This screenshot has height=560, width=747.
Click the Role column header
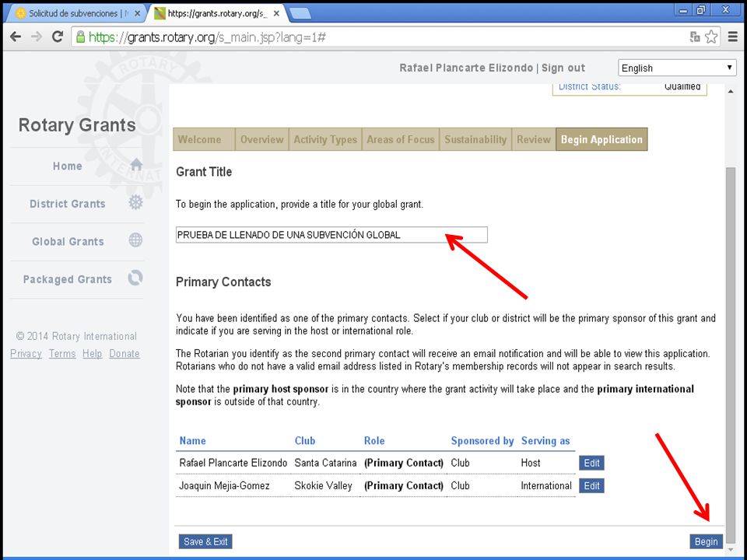tap(374, 441)
